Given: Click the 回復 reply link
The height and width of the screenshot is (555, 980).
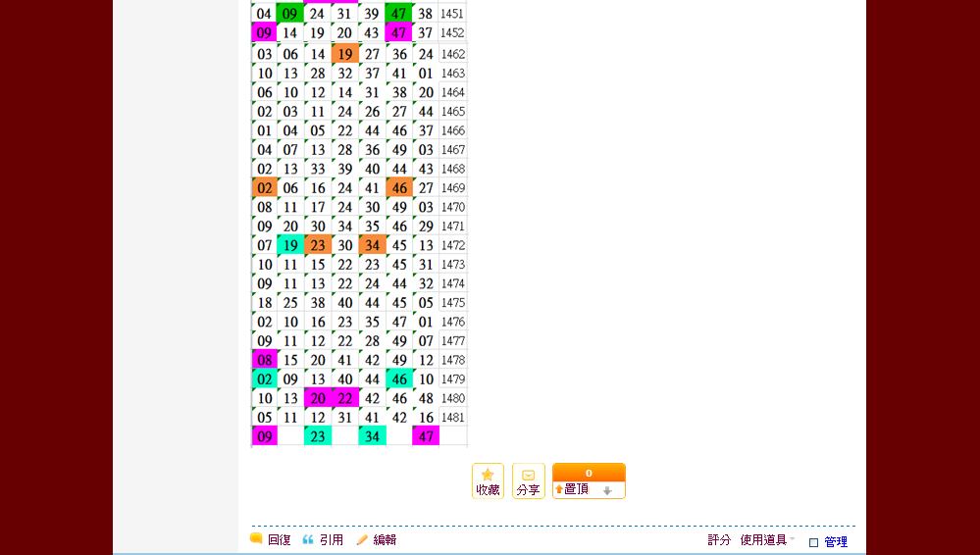Looking at the screenshot, I should 280,539.
